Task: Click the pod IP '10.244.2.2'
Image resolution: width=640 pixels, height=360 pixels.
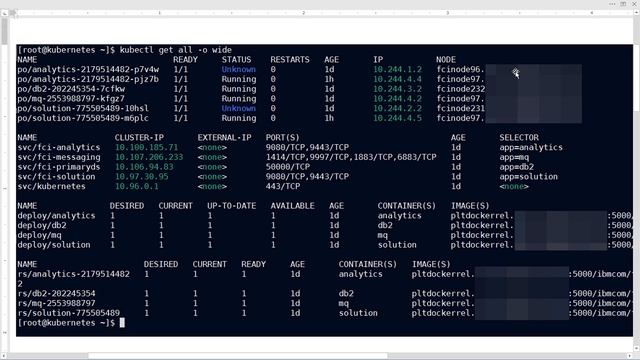Action: point(398,109)
